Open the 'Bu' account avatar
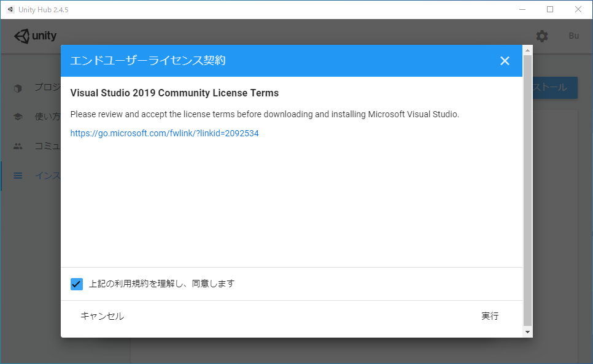593x364 pixels. click(573, 36)
